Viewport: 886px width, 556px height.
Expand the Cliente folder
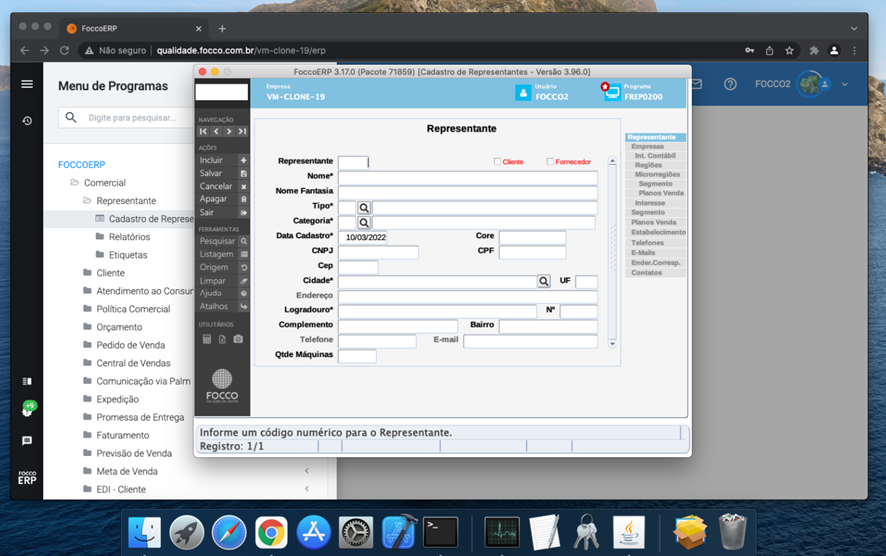point(87,273)
